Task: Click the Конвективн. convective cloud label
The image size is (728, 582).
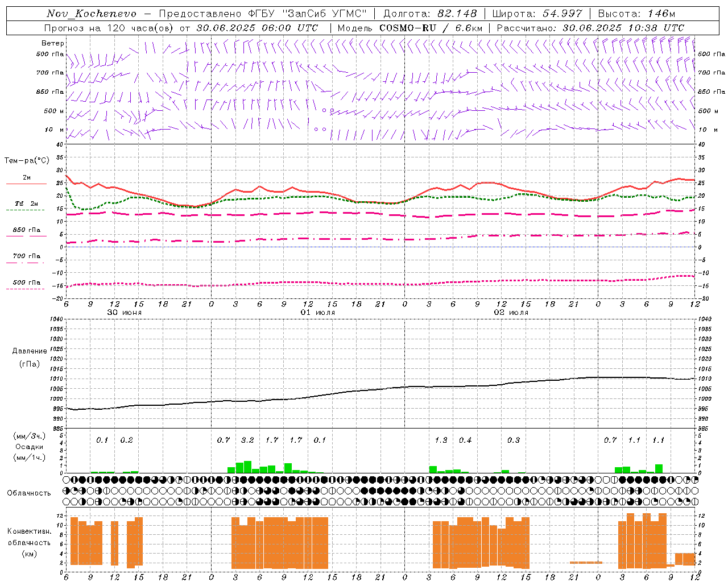Action: (30, 531)
